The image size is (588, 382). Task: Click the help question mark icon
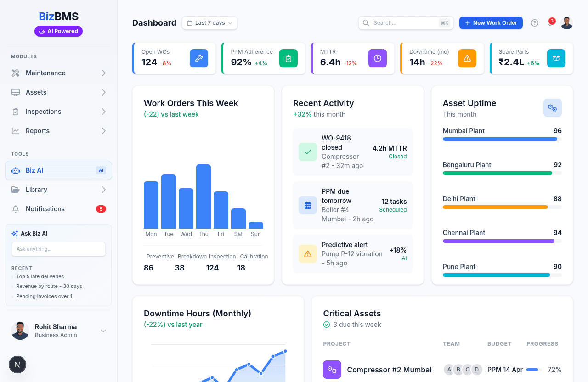[x=535, y=23]
